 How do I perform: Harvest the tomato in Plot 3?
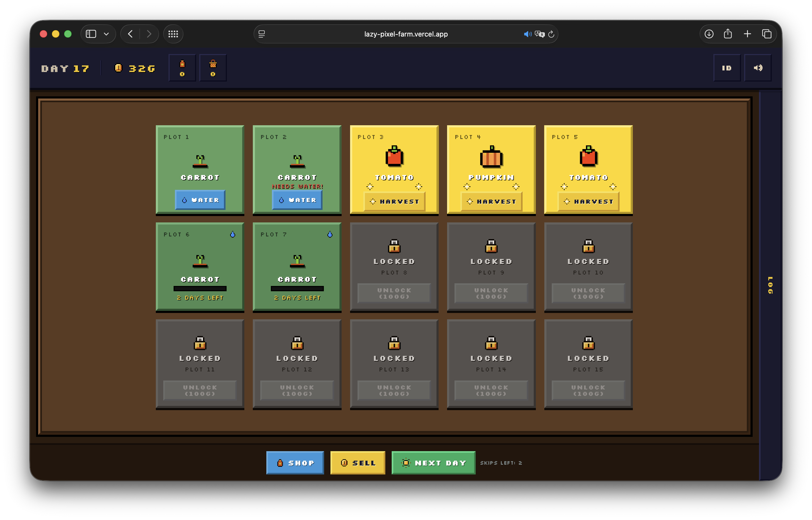click(394, 201)
